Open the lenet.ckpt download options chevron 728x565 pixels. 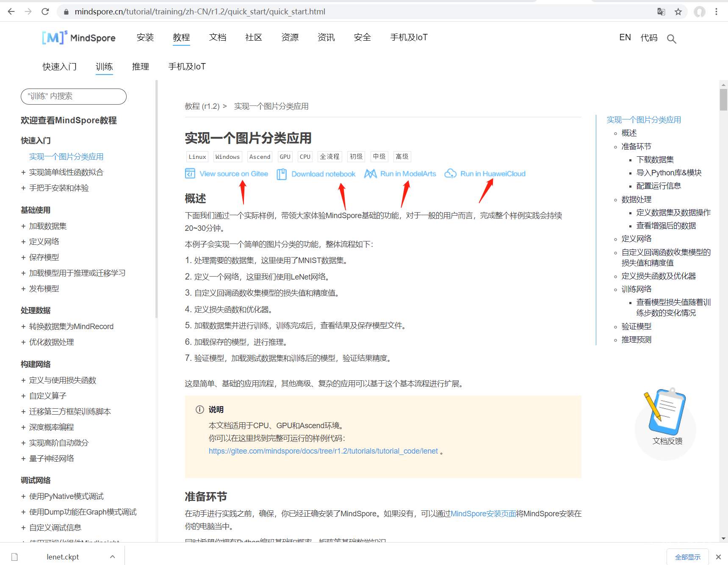point(112,557)
